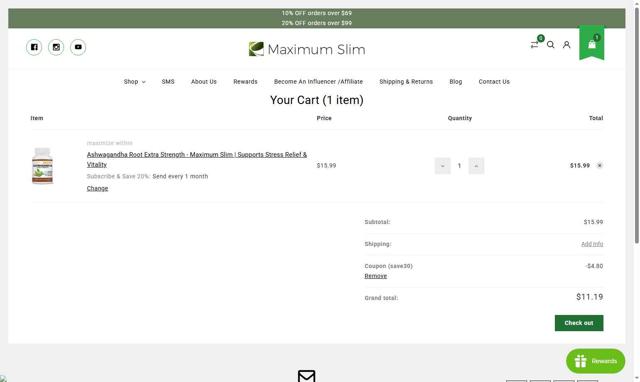Click the Maximum Slim logo
Viewport: 640px width, 382px height.
click(x=307, y=49)
